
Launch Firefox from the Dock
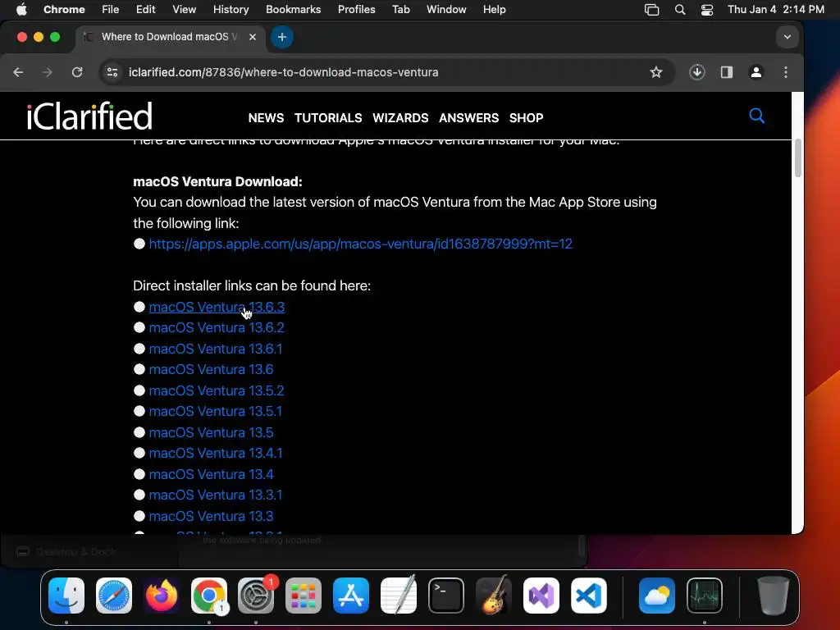162,596
